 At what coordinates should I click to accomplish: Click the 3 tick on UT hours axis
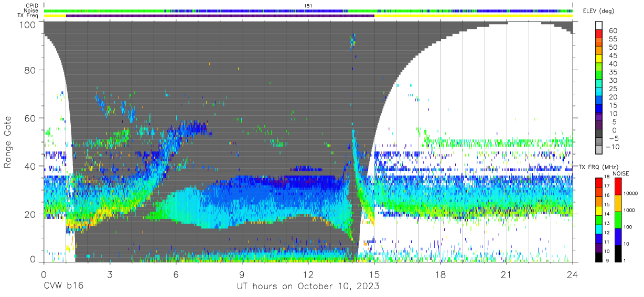(x=110, y=274)
